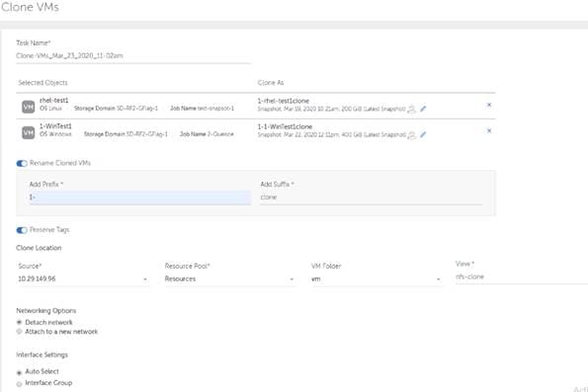588x392 pixels.
Task: Click the Add Prefix input field
Action: (140, 197)
